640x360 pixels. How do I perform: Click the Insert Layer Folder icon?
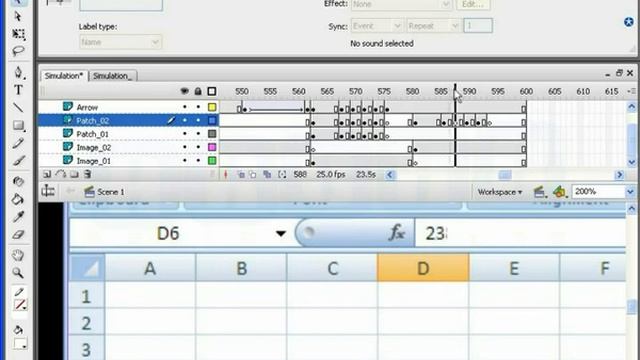click(74, 175)
